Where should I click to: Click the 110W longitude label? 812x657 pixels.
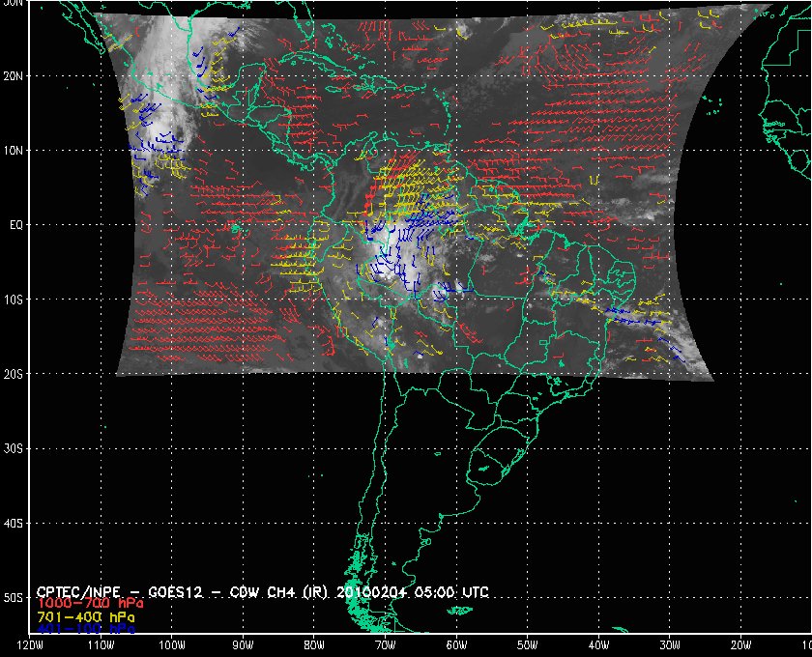click(x=101, y=645)
